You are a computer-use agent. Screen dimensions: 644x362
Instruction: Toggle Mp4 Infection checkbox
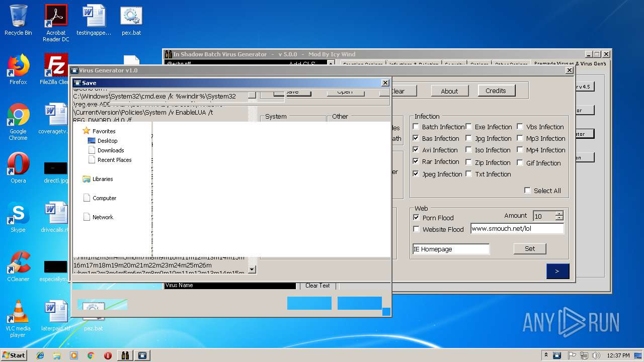pyautogui.click(x=520, y=149)
